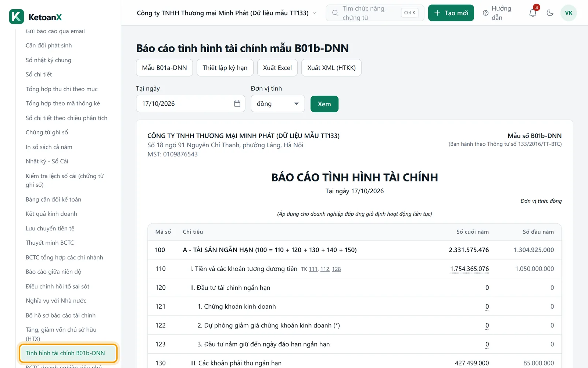Open Lưu chuyển tiền tệ report

(x=50, y=229)
